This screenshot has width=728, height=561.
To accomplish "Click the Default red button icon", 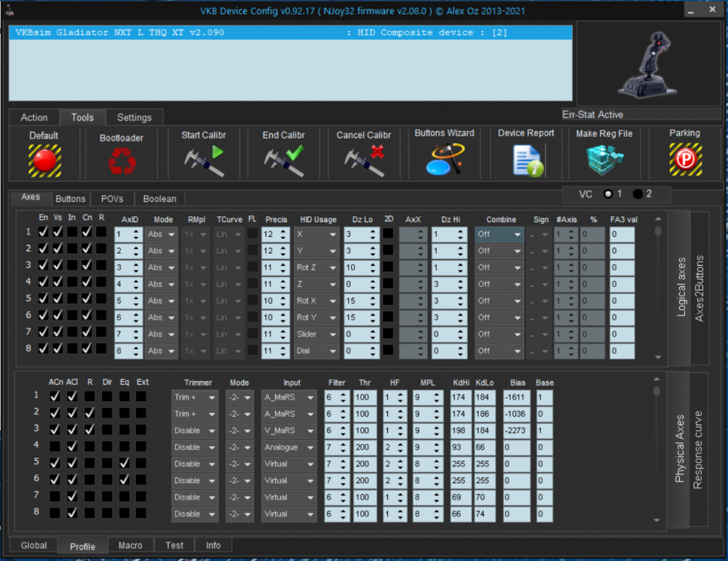I will [44, 160].
